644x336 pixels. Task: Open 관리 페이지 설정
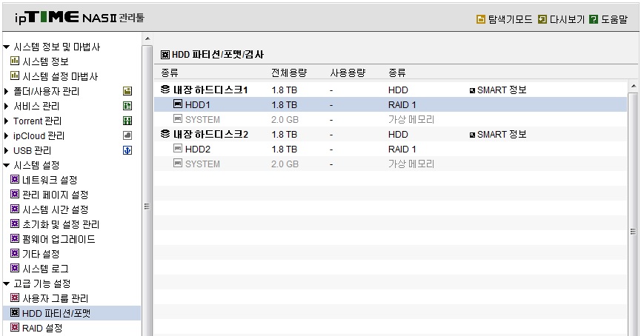pyautogui.click(x=55, y=195)
